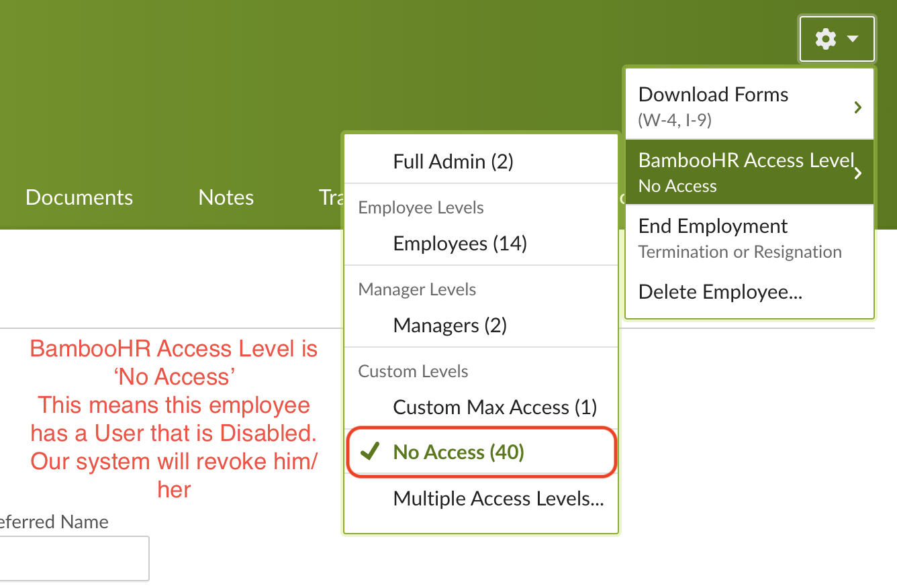Expand Download Forms submenu chevron
The image size is (897, 588).
857,107
